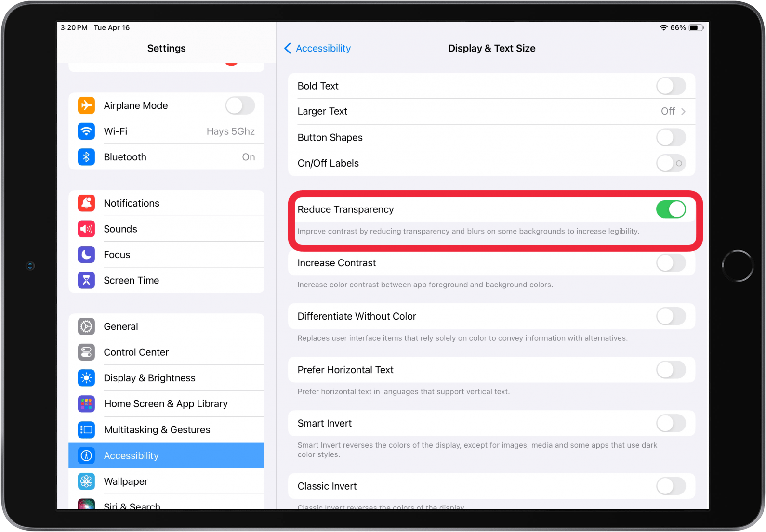Open Focus via the moon icon
This screenshot has width=766, height=532.
86,255
